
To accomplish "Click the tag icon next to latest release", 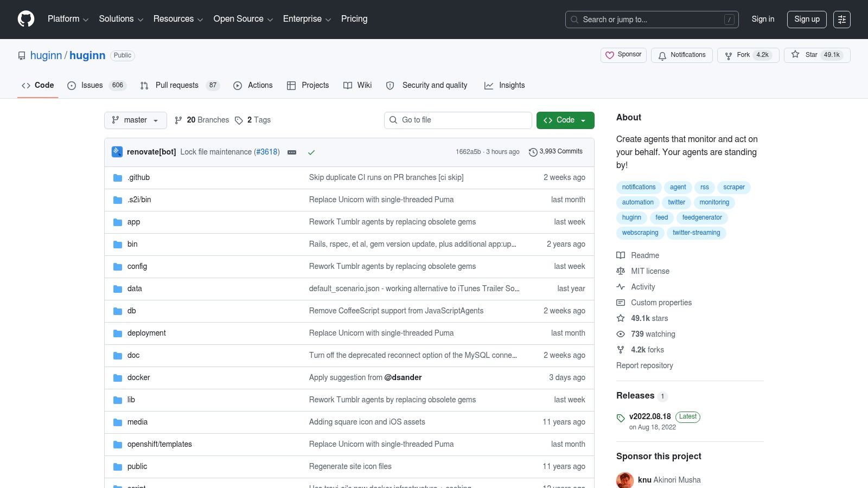I will pos(621,418).
